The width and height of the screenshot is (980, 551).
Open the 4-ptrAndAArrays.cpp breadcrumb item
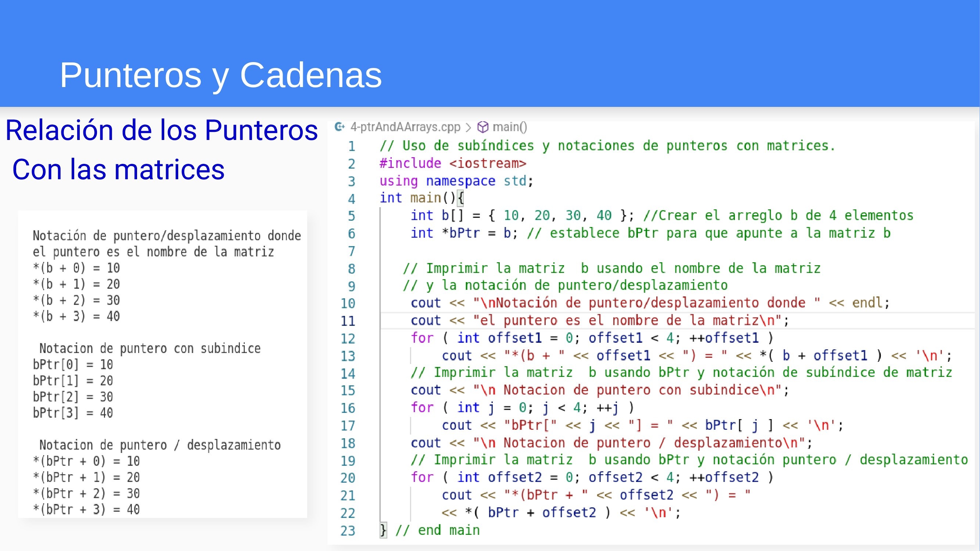click(x=405, y=127)
